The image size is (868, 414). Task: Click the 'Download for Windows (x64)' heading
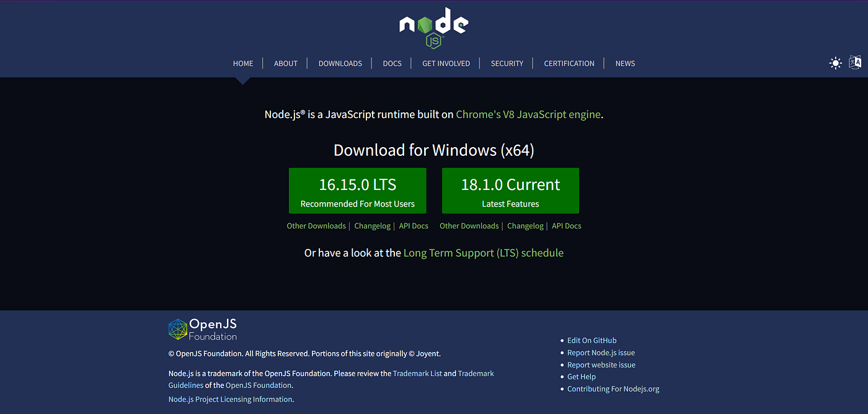click(434, 150)
